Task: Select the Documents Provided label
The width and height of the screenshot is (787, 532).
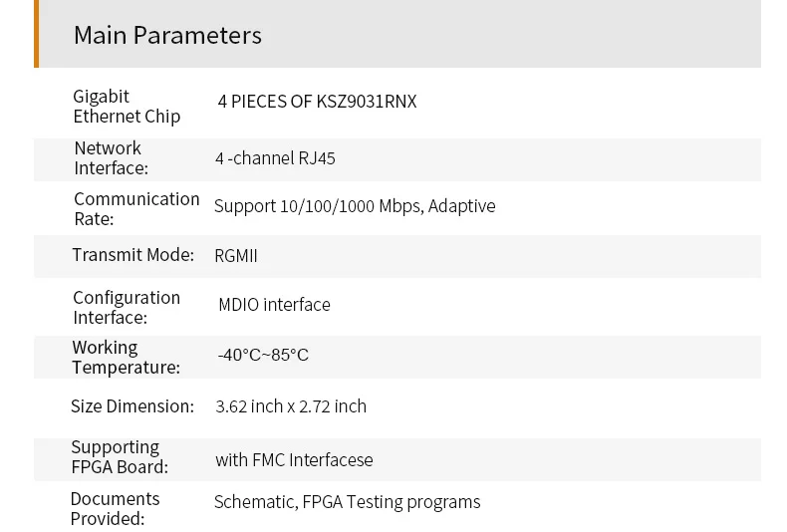Action: coord(115,508)
